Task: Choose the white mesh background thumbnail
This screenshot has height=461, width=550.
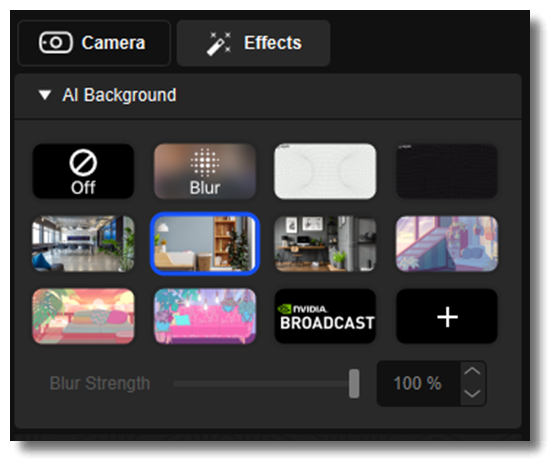Action: (x=325, y=171)
